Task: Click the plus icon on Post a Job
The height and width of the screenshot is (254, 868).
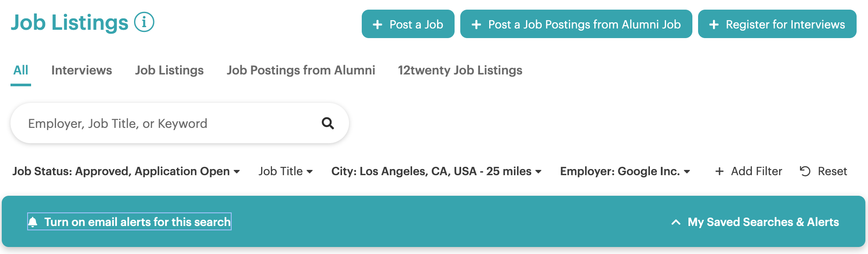Action: point(378,25)
